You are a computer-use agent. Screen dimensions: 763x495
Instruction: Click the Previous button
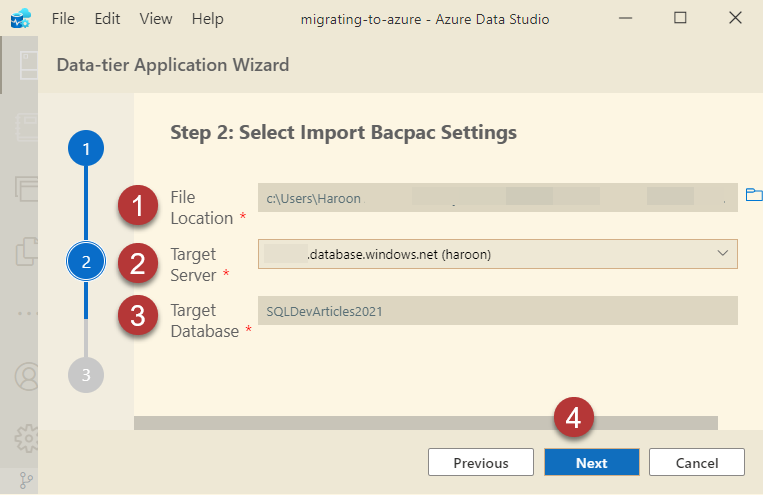click(480, 462)
